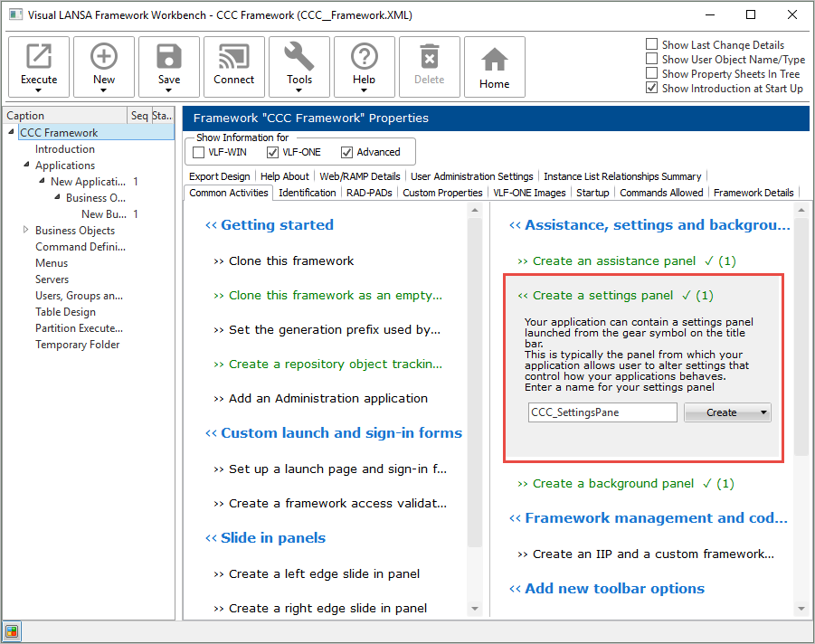
Task: Enable the VLF-WIN checkbox
Action: point(199,152)
